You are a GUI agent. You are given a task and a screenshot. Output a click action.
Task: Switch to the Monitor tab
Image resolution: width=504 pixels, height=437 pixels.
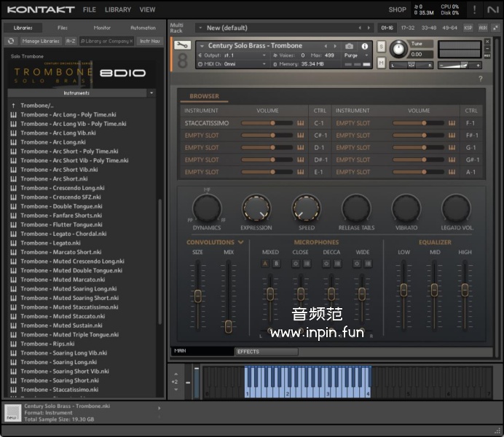pyautogui.click(x=102, y=28)
